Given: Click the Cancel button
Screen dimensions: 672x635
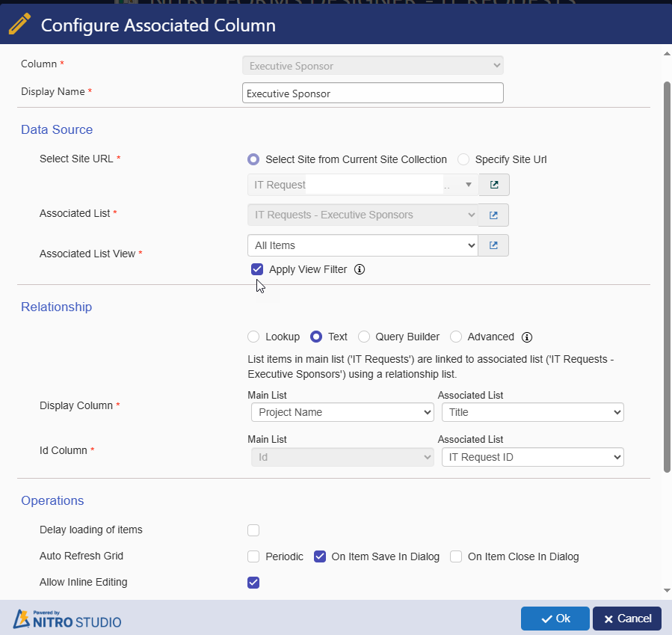Looking at the screenshot, I should pos(627,619).
